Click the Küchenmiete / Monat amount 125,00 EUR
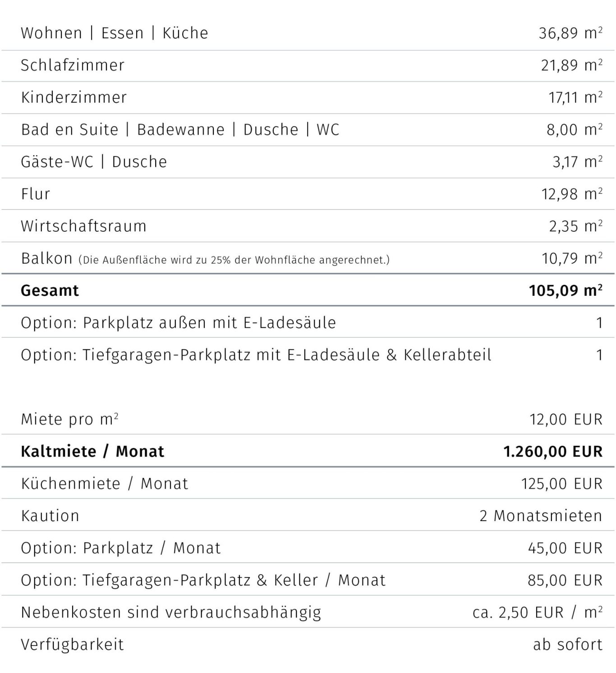 pyautogui.click(x=562, y=484)
